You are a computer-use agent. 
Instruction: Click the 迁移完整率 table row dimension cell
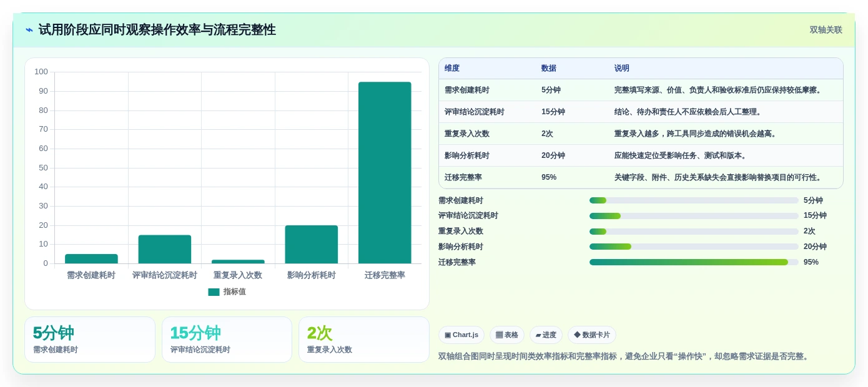click(463, 177)
